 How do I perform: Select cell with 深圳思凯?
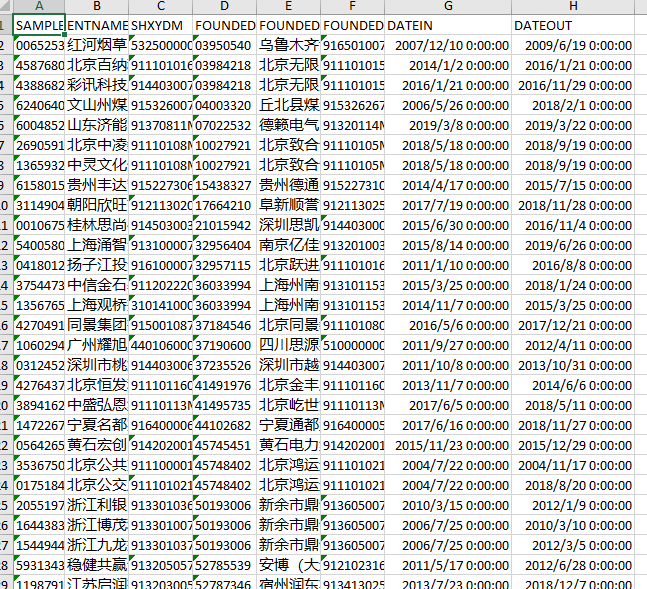[288, 225]
